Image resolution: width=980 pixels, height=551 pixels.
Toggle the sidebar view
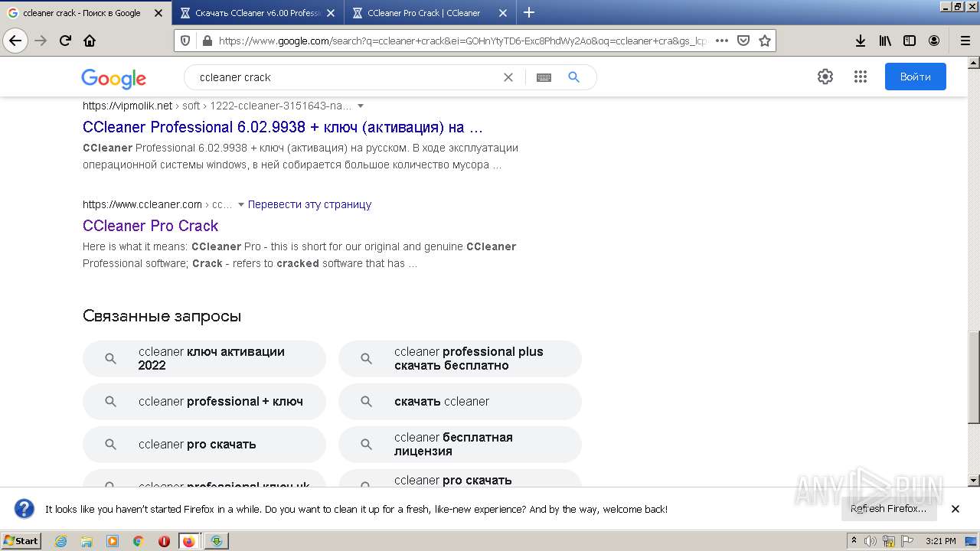[x=910, y=41]
